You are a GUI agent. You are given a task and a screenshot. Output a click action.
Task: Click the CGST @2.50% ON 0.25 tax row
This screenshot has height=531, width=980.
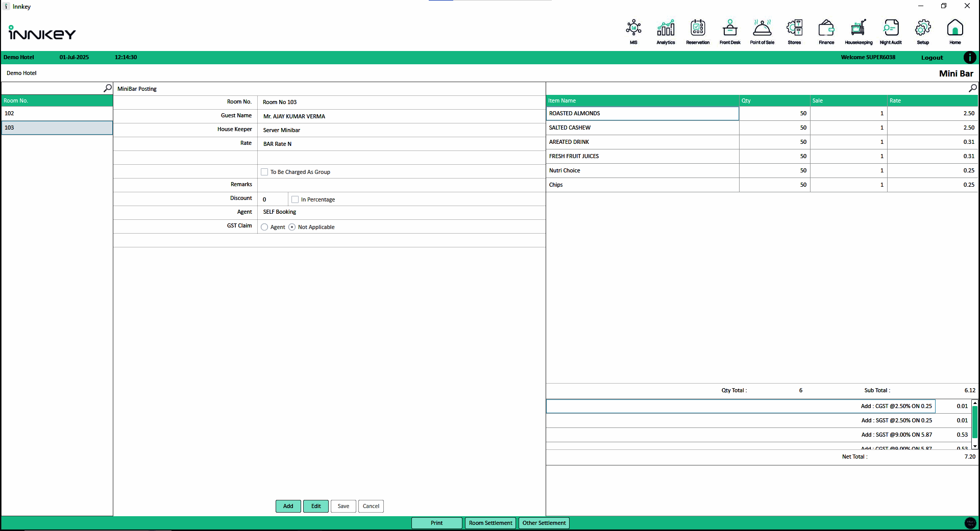click(x=758, y=406)
